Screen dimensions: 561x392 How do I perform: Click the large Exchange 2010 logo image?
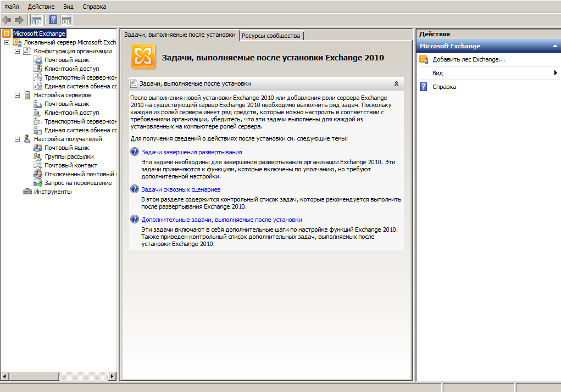click(143, 57)
